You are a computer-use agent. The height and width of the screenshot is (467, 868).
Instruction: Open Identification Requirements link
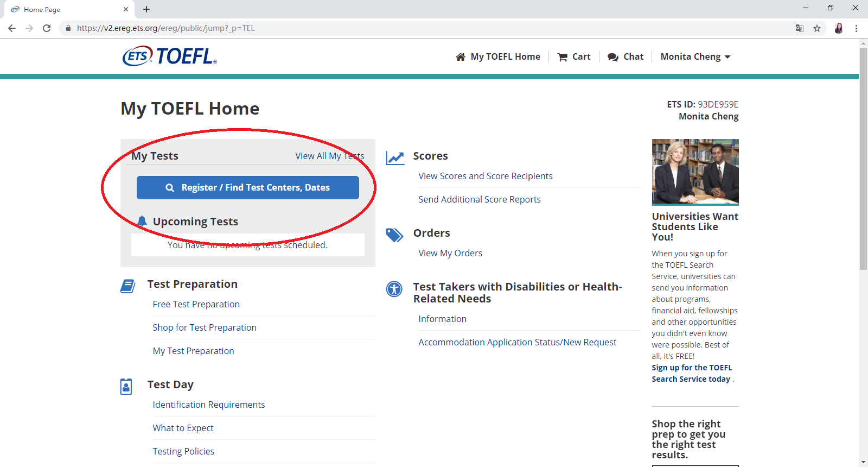click(209, 405)
